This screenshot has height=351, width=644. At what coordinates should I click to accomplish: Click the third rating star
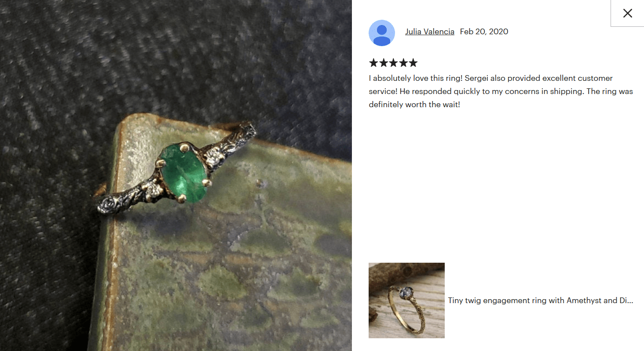click(393, 63)
